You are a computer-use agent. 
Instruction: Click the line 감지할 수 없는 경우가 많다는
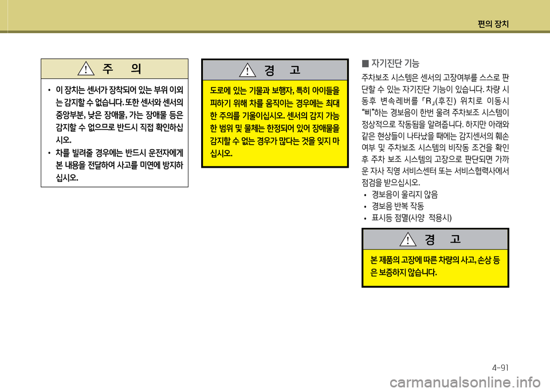[x=274, y=141]
